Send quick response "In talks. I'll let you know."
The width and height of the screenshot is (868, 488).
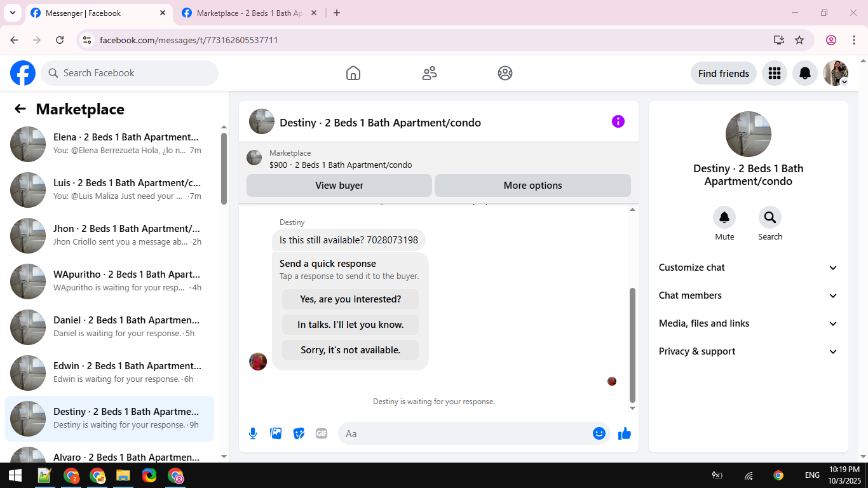coord(350,325)
